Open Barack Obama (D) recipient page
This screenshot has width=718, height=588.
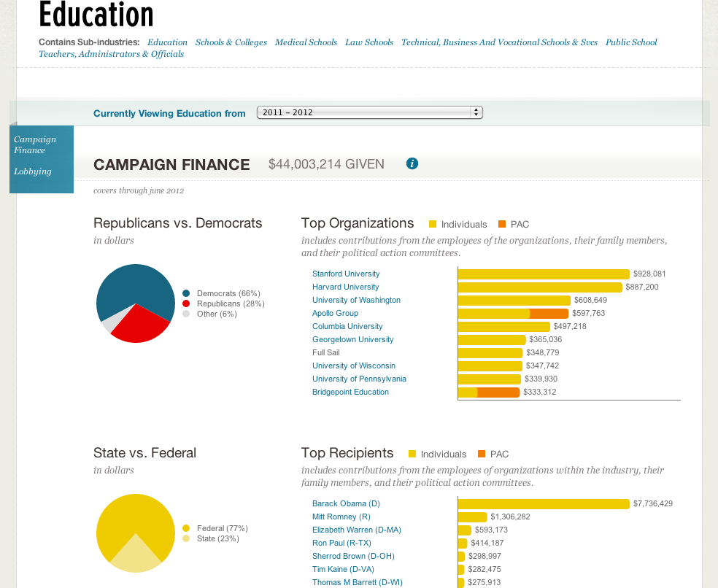tap(346, 503)
